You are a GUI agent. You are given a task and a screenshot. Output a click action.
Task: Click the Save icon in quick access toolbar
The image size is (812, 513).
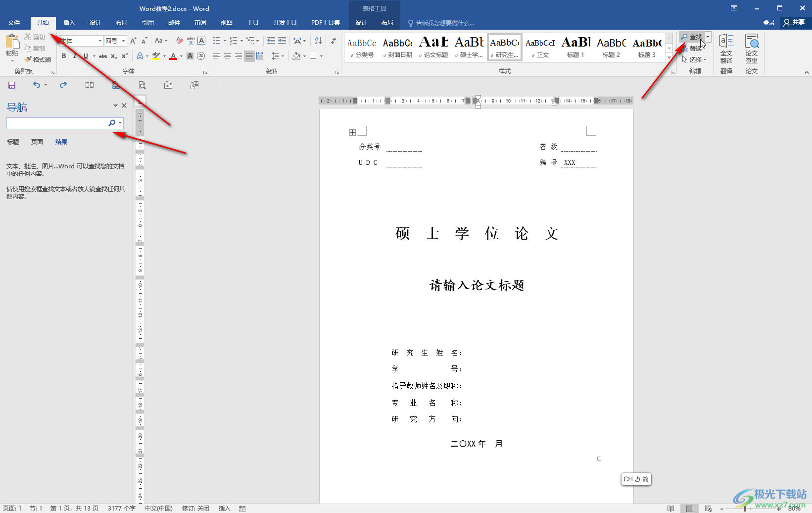pyautogui.click(x=12, y=85)
